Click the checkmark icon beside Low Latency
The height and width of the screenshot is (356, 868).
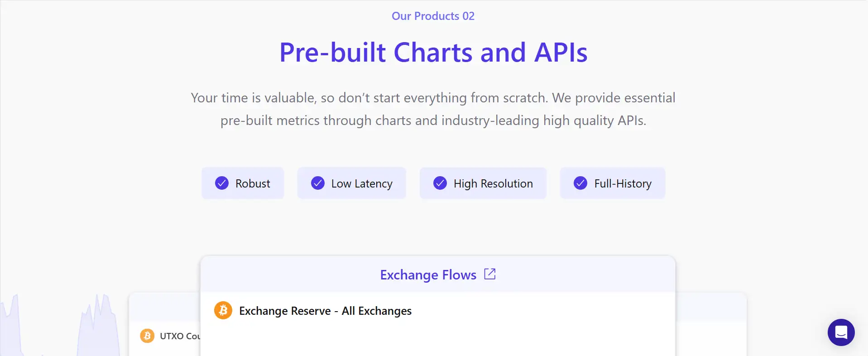click(318, 183)
